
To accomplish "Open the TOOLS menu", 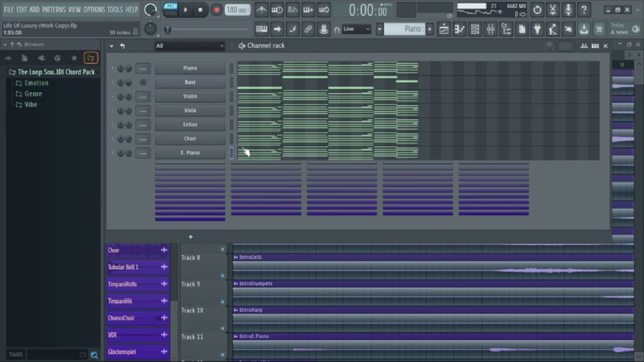I will pos(115,10).
